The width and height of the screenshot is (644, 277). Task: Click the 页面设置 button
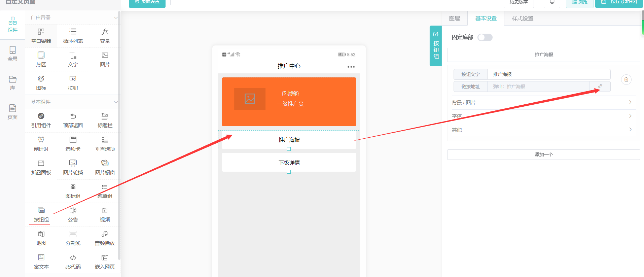tap(147, 2)
